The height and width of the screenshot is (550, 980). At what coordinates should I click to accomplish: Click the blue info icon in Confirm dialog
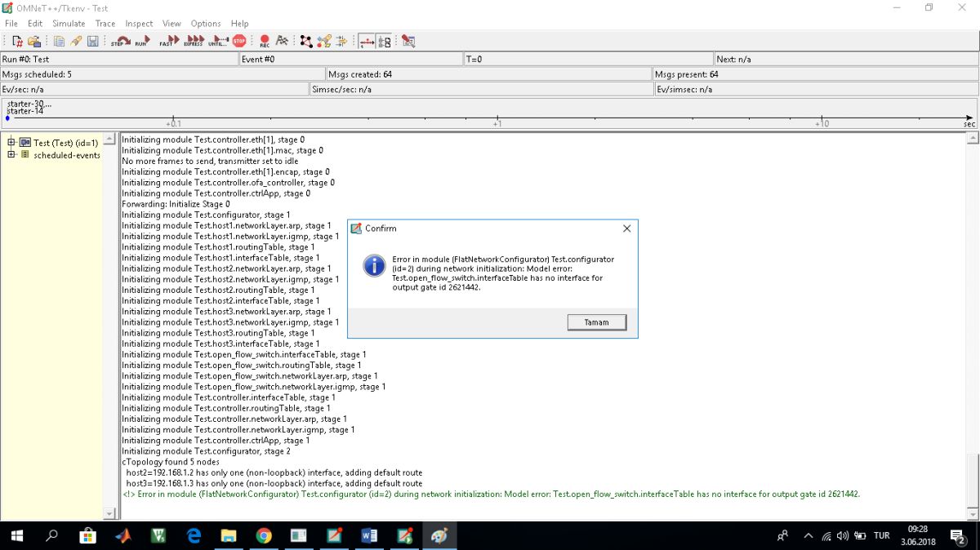[x=374, y=265]
